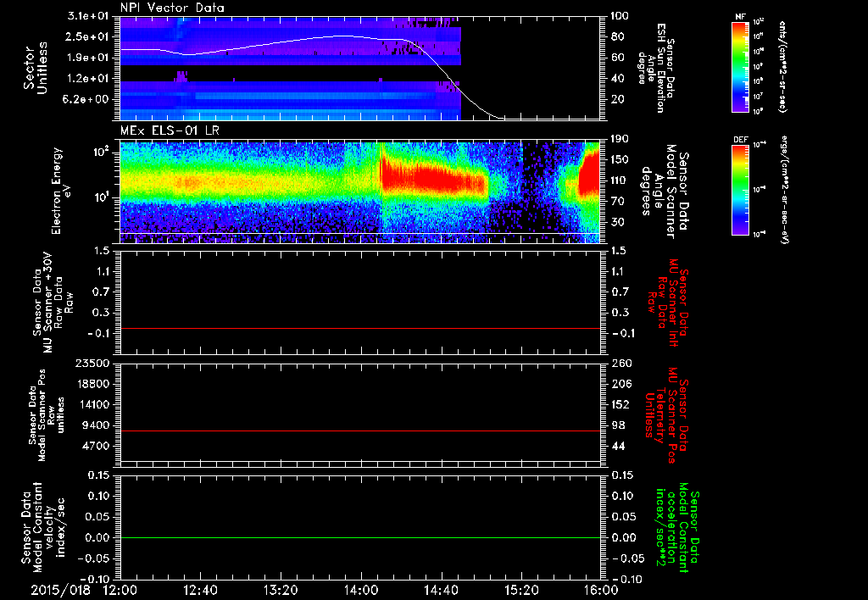Click the 100 degree sun elevation tick

[620, 16]
